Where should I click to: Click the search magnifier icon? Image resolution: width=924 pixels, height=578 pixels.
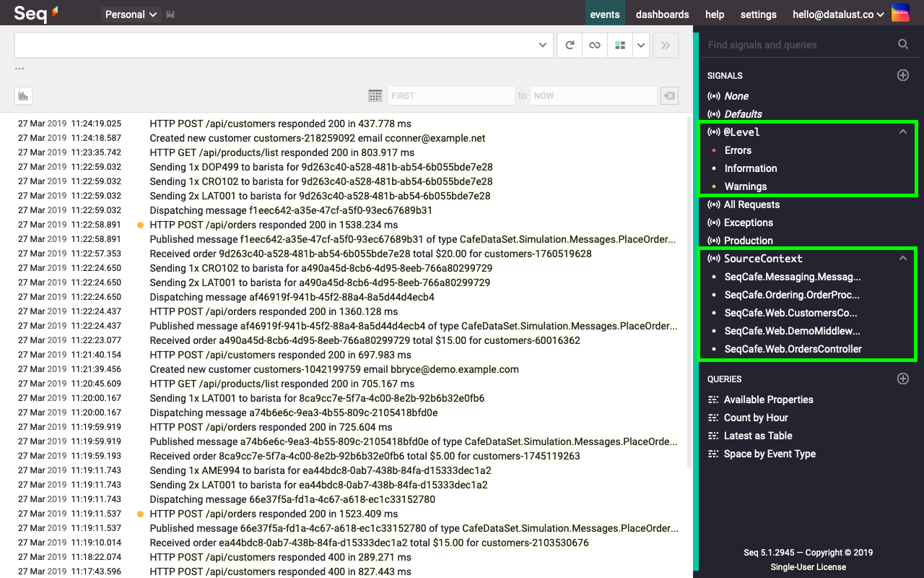click(903, 45)
